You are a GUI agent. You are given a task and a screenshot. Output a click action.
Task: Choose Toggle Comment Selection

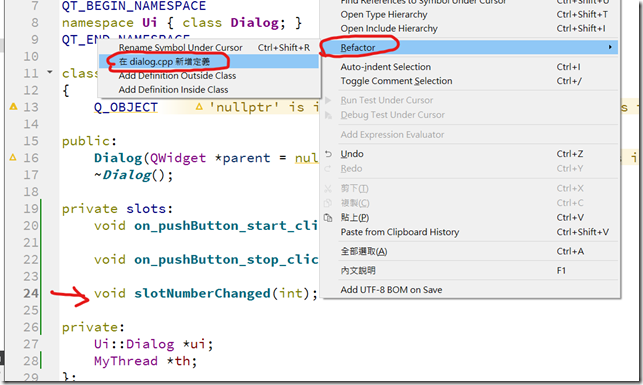pyautogui.click(x=470, y=81)
